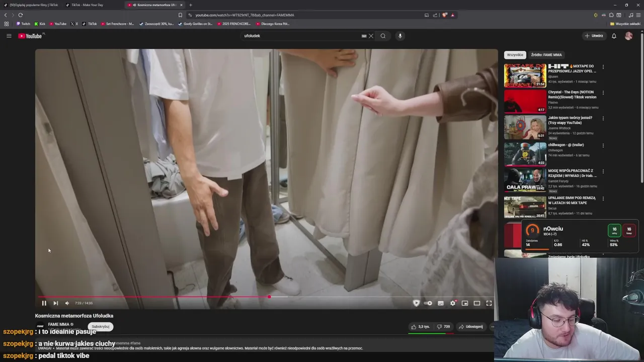Open more actions ellipsis beside Udostępnij
This screenshot has height=362, width=644.
click(493, 327)
